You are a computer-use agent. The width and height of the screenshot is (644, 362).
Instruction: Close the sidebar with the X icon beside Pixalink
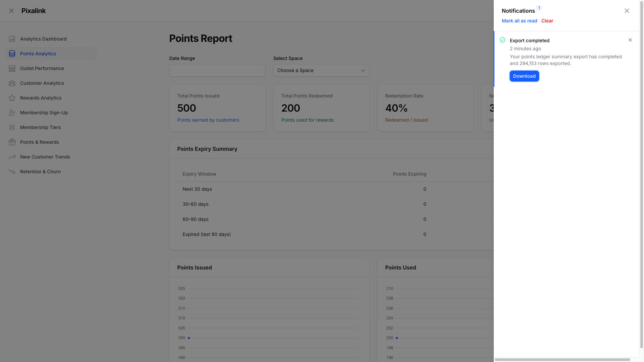point(11,11)
